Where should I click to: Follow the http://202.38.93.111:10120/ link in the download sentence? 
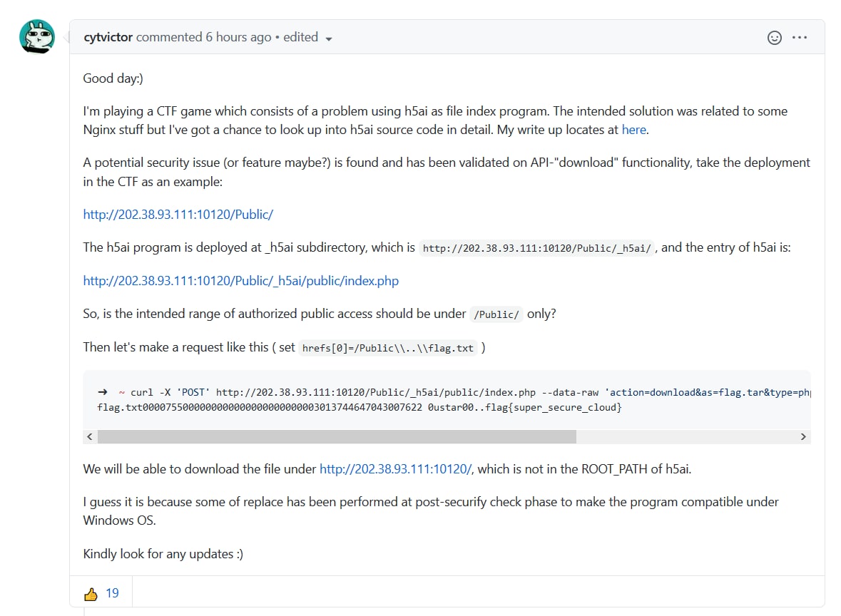396,469
